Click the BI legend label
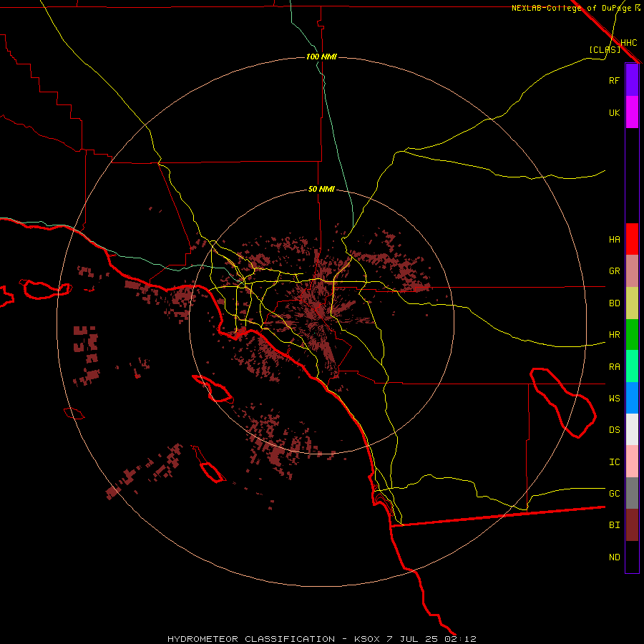 pos(614,525)
